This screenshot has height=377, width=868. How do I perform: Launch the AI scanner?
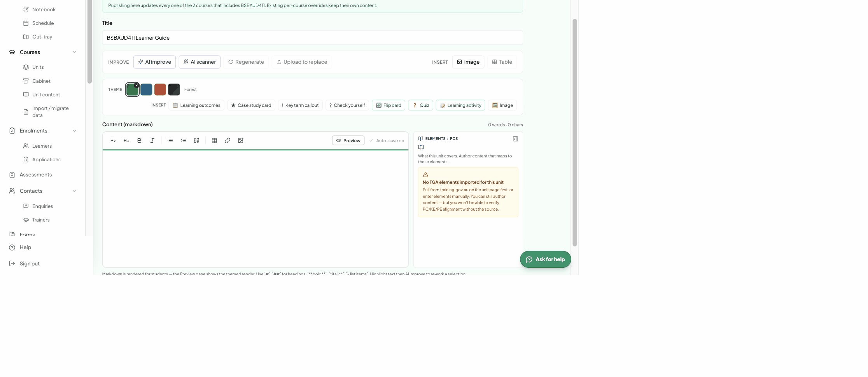(200, 62)
